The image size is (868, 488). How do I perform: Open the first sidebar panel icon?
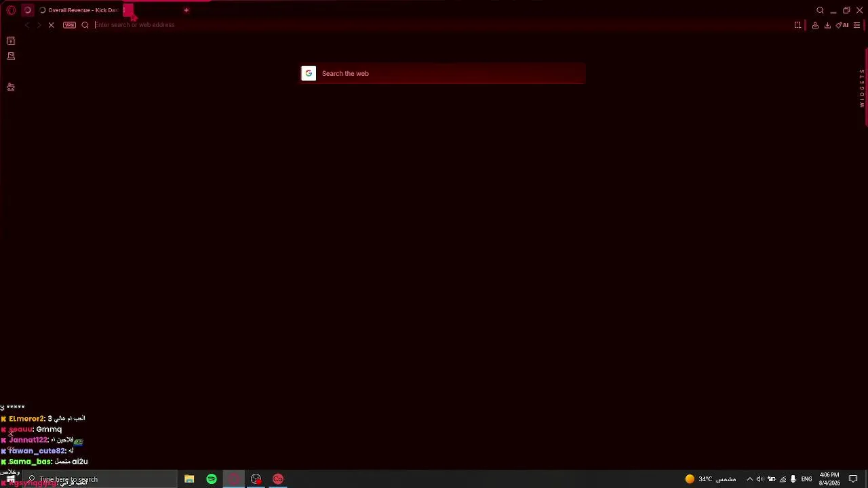click(x=11, y=41)
